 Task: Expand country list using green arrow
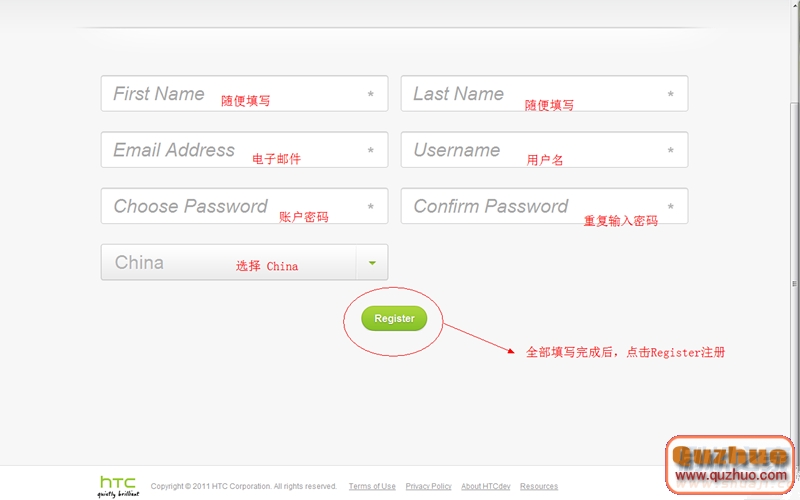[x=372, y=263]
